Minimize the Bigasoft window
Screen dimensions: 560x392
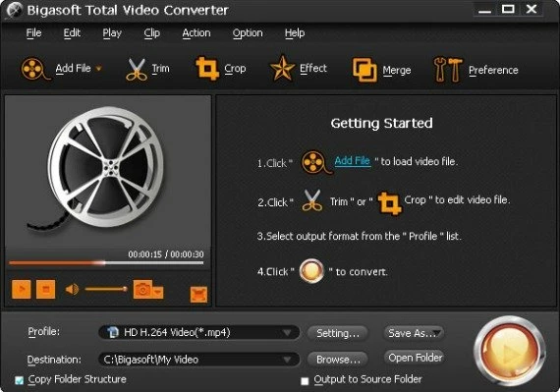point(485,10)
